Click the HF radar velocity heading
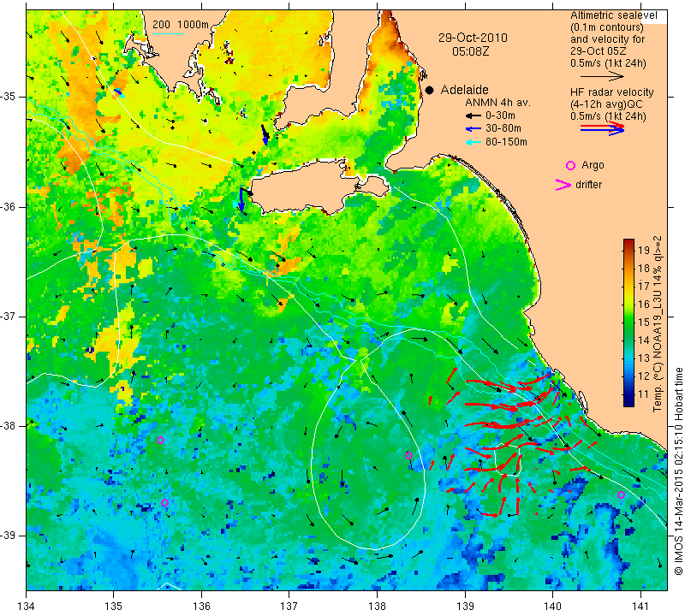Viewport: 685px width, 616px height. click(612, 92)
